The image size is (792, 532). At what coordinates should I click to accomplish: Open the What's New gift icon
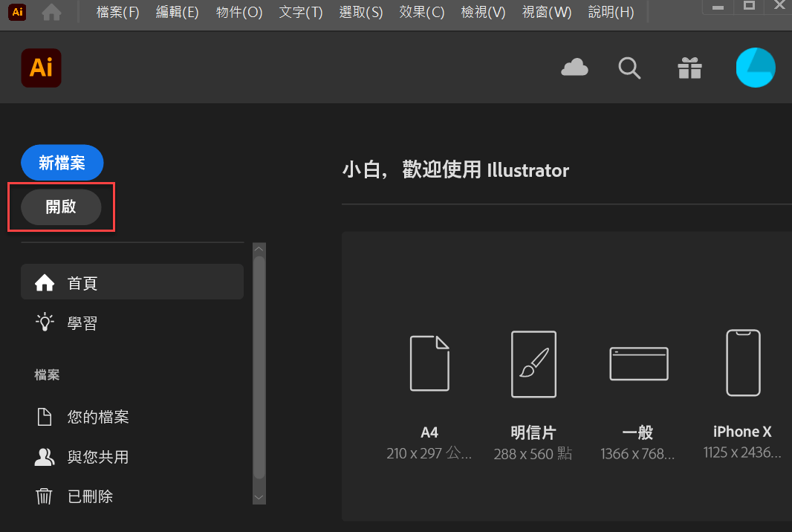coord(690,68)
